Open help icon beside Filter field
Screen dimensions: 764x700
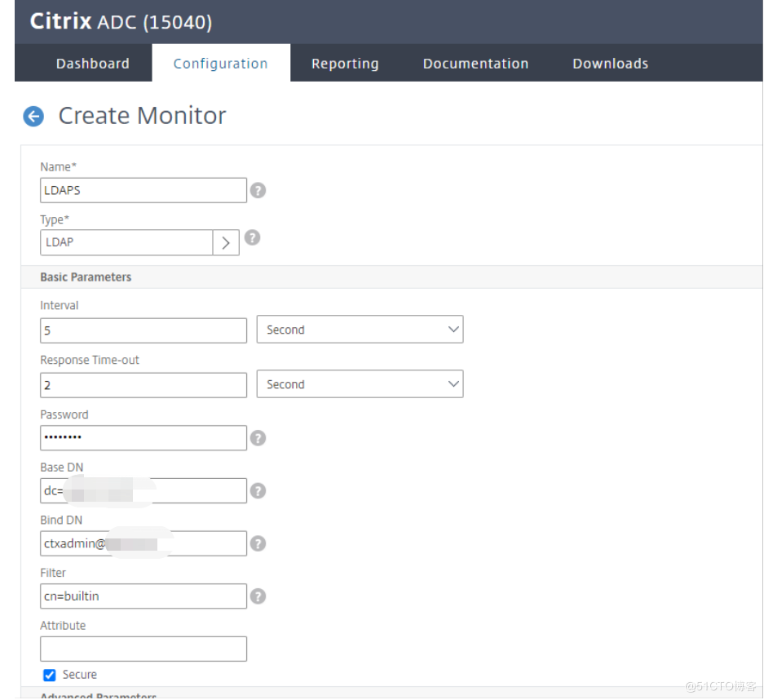click(258, 596)
